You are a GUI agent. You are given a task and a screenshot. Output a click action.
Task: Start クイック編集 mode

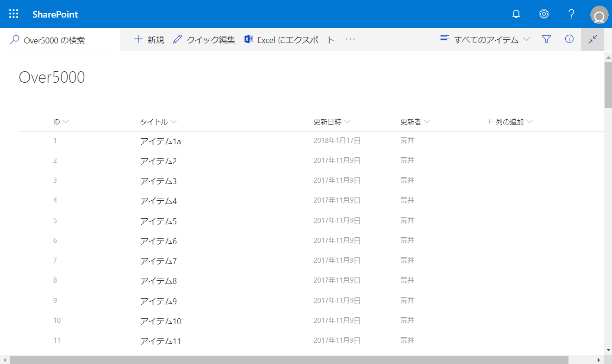tap(204, 40)
